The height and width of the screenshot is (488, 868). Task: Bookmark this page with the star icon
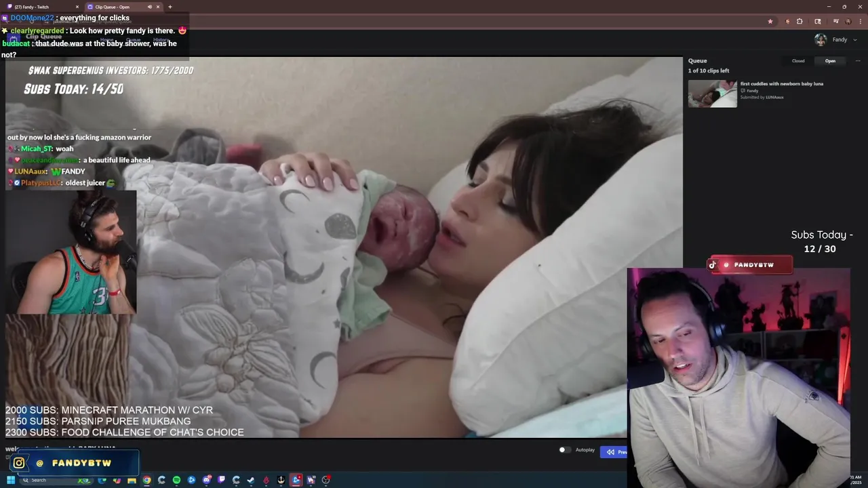770,22
